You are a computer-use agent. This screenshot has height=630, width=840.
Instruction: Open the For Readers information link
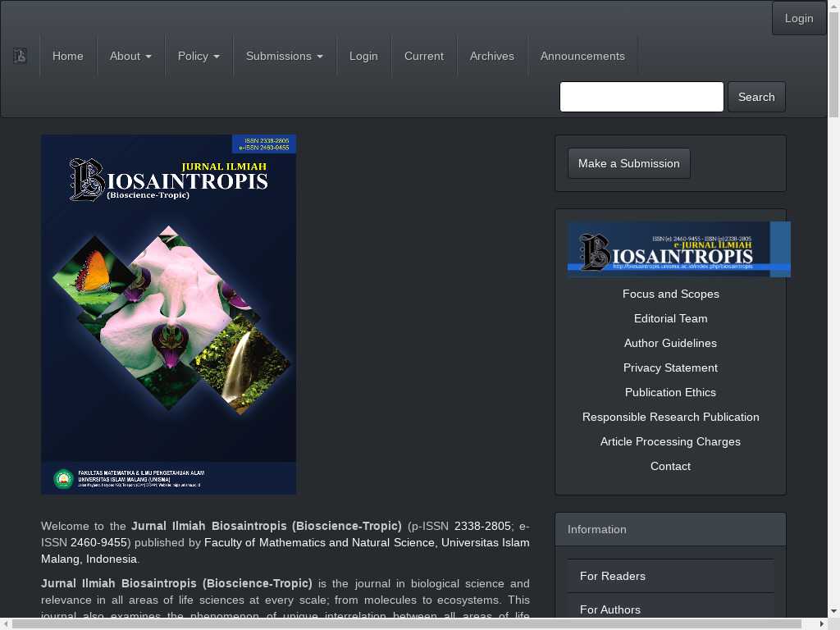point(671,576)
